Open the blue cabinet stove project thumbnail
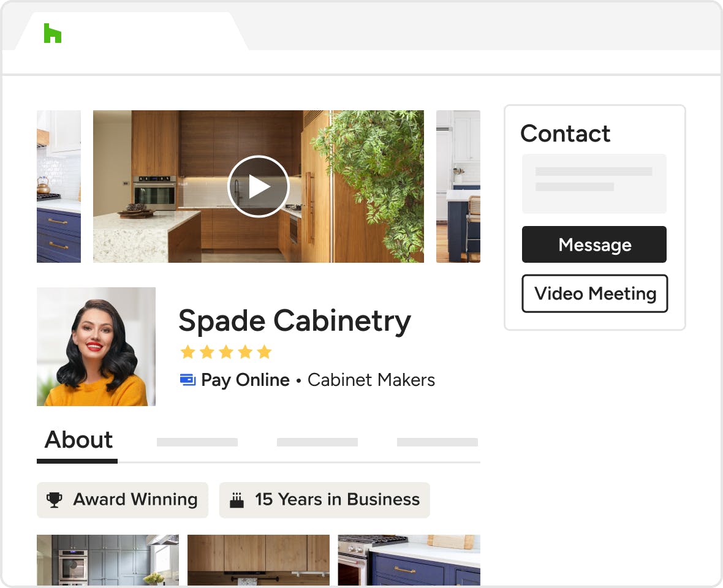The image size is (723, 588). point(409,560)
